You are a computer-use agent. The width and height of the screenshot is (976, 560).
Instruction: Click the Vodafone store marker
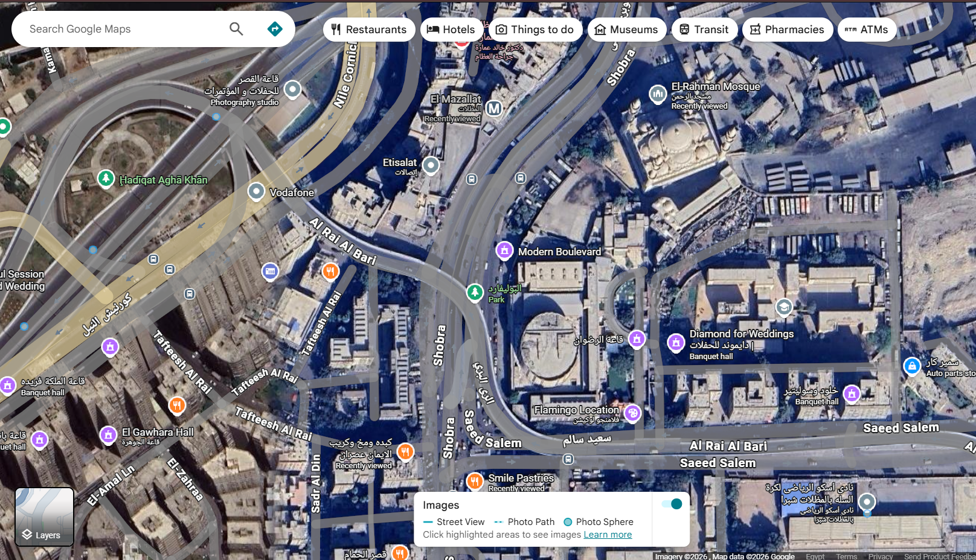[x=257, y=192]
